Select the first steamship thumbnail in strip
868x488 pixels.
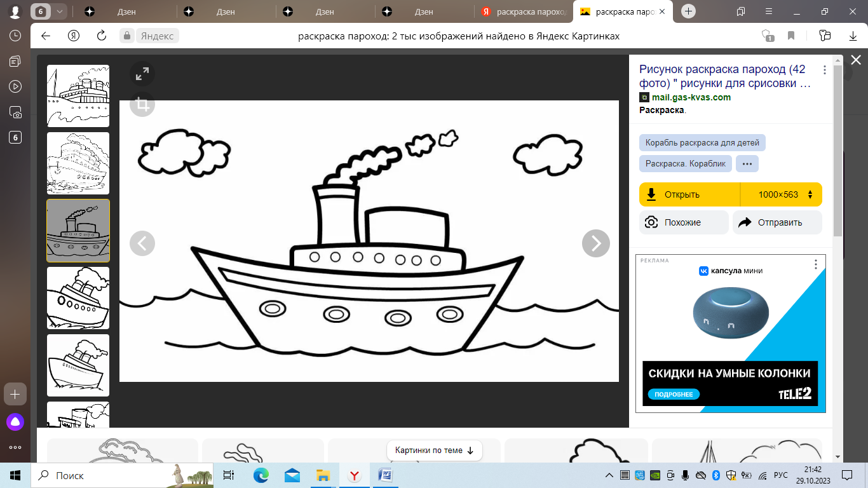click(x=78, y=96)
